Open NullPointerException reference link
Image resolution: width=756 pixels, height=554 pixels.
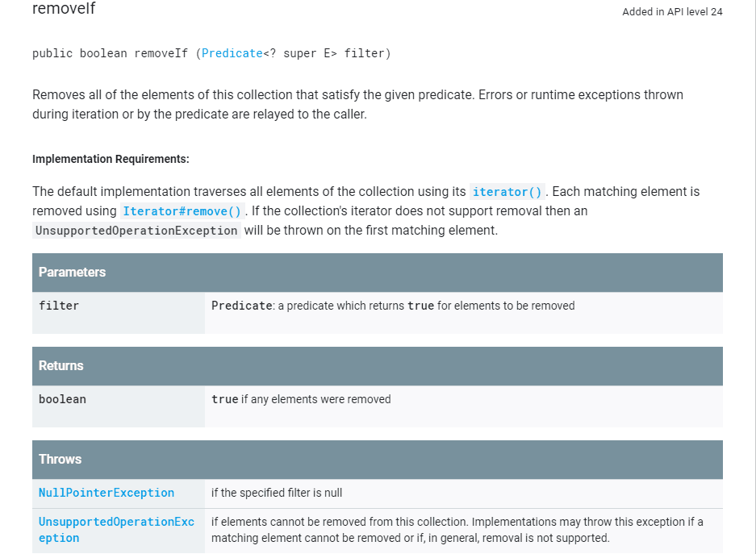(x=107, y=493)
